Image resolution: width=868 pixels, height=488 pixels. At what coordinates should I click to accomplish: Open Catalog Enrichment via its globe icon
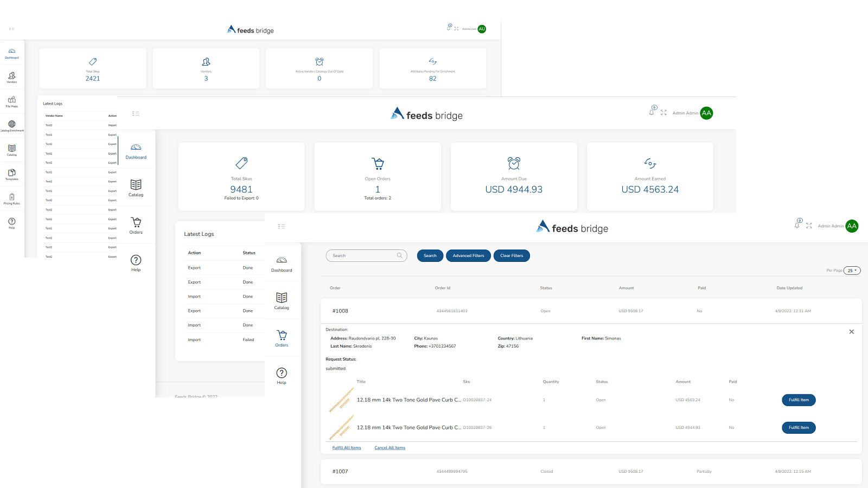coord(11,125)
